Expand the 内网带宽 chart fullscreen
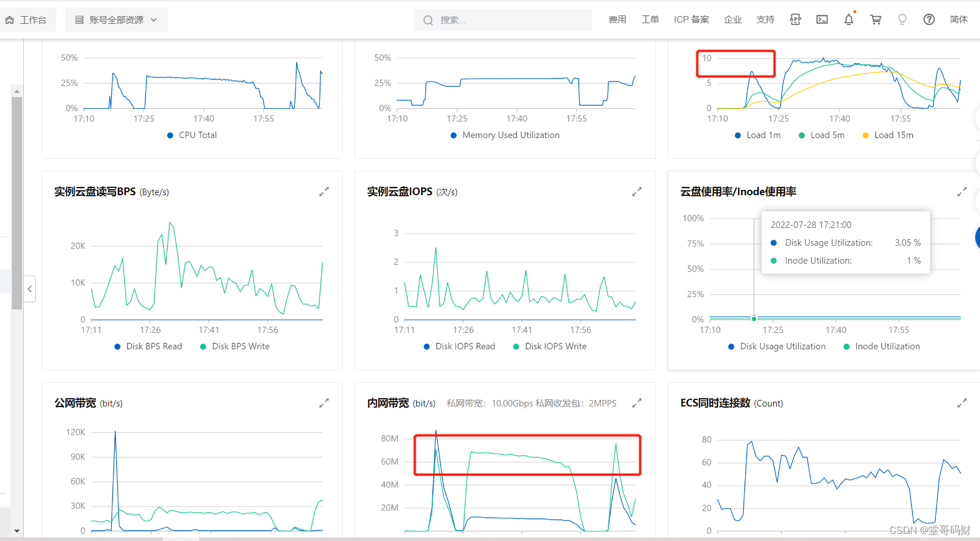The width and height of the screenshot is (980, 541). (637, 403)
